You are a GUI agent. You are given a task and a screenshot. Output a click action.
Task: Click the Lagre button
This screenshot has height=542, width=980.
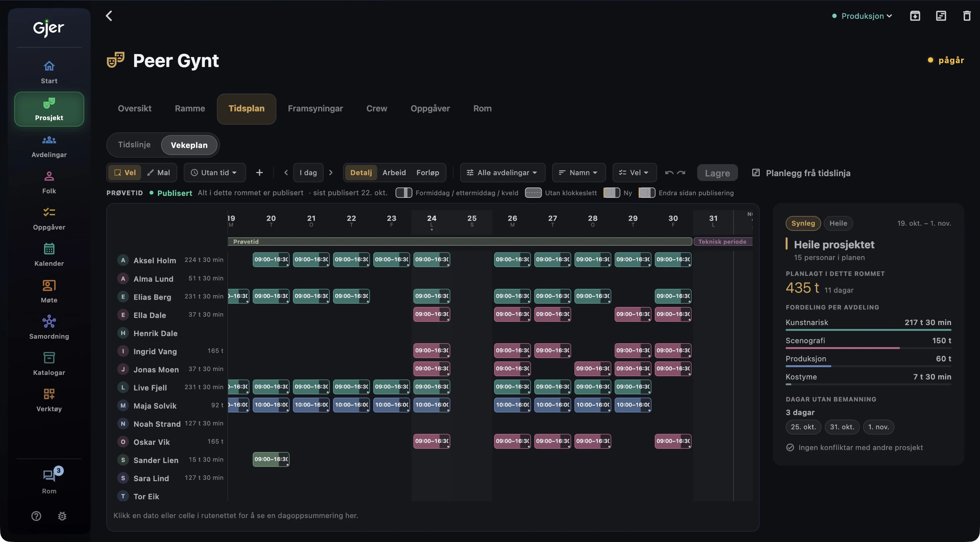pyautogui.click(x=718, y=173)
